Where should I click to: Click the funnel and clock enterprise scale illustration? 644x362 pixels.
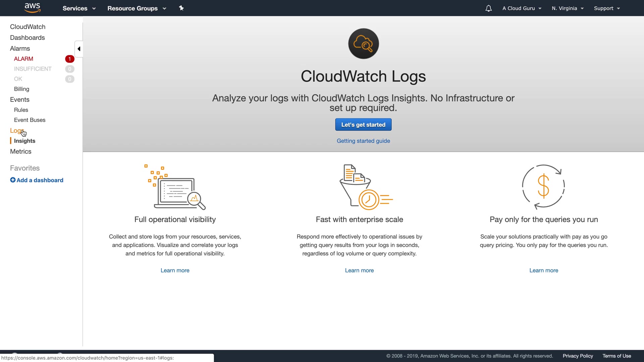tap(366, 187)
